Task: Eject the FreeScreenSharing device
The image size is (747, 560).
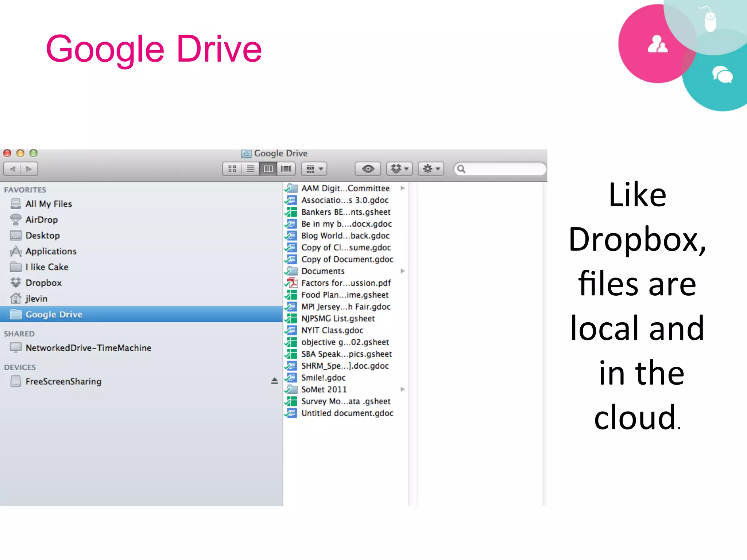Action: tap(274, 381)
